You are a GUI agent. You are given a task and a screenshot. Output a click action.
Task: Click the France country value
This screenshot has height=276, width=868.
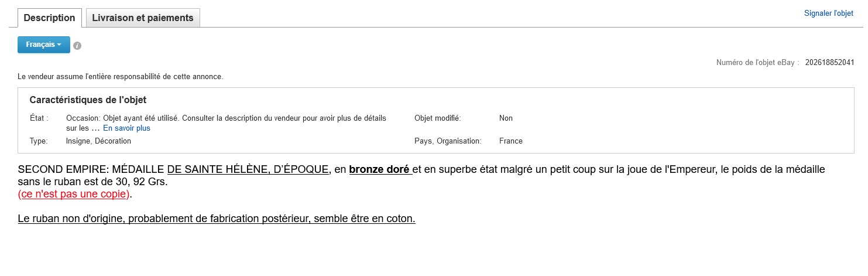pos(511,141)
